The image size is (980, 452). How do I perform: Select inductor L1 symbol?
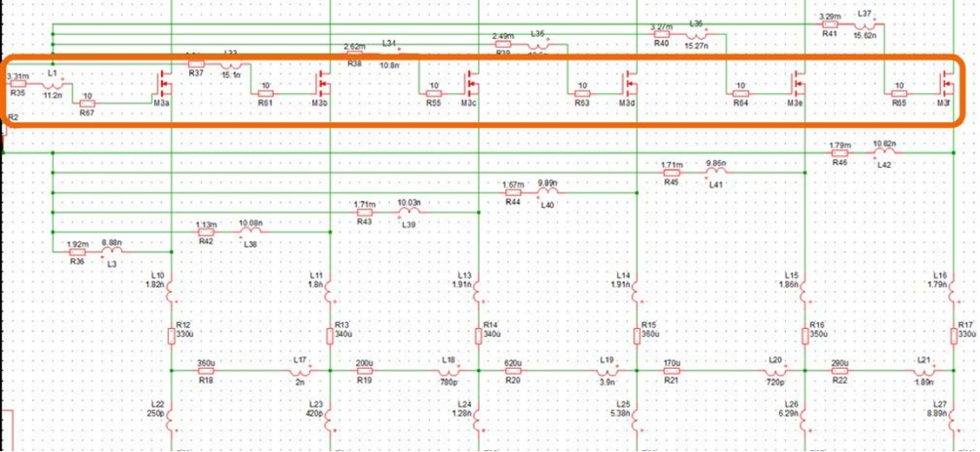pos(53,84)
